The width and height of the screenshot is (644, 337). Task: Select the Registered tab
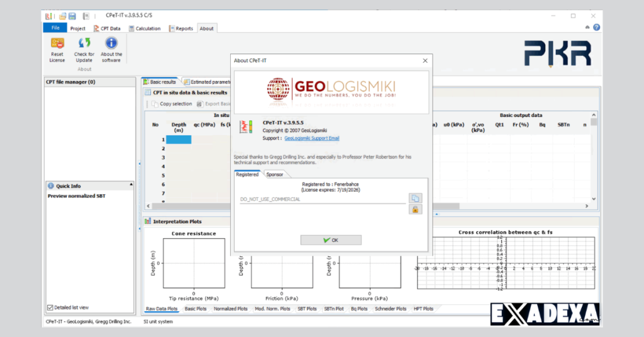coord(247,174)
